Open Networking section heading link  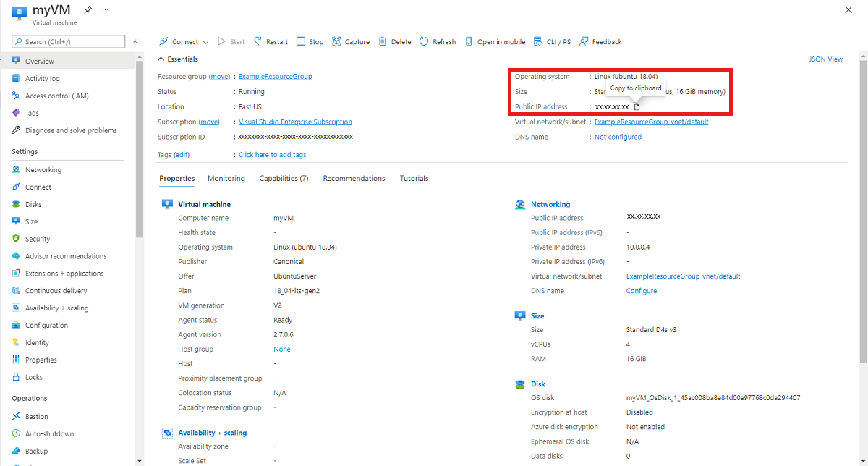[x=550, y=205]
